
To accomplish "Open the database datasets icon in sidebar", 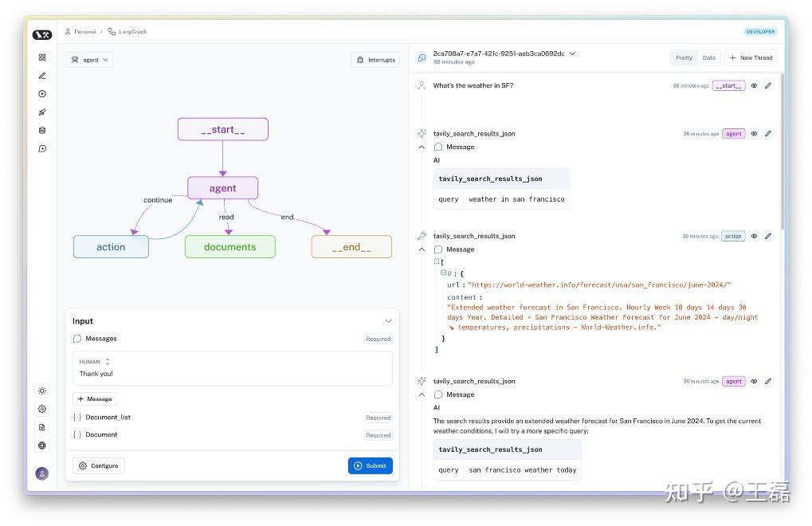I will [42, 131].
